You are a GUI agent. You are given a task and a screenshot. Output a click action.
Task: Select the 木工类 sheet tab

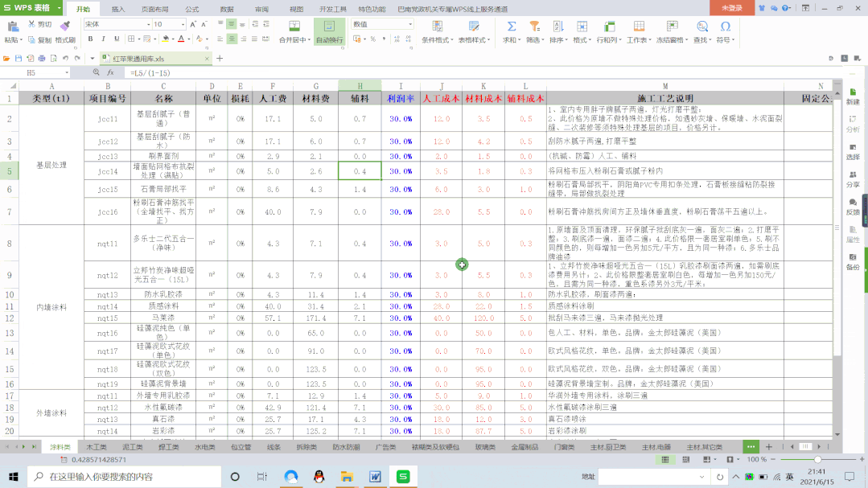[x=97, y=446]
